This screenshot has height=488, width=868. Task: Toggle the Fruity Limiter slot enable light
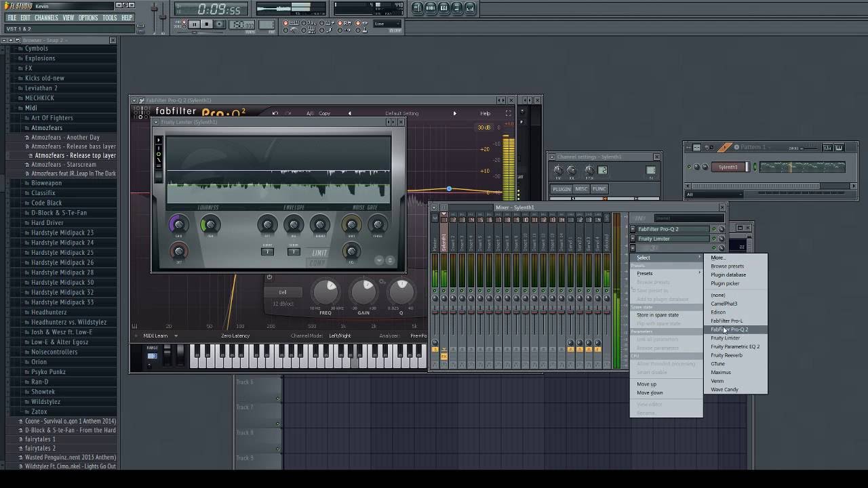pyautogui.click(x=713, y=239)
